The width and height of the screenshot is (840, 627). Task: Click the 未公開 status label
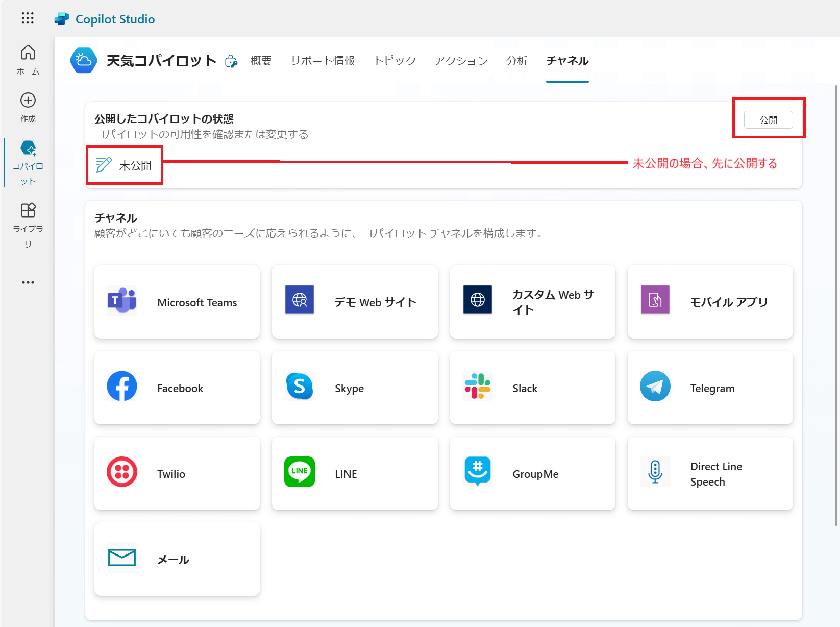pos(135,165)
